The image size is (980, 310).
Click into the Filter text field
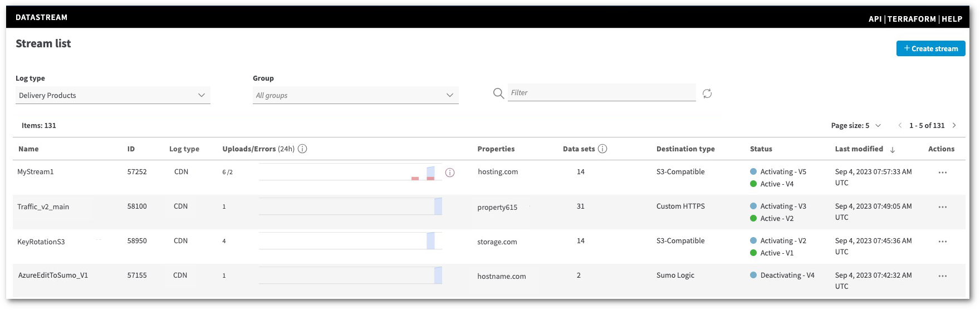coord(601,93)
